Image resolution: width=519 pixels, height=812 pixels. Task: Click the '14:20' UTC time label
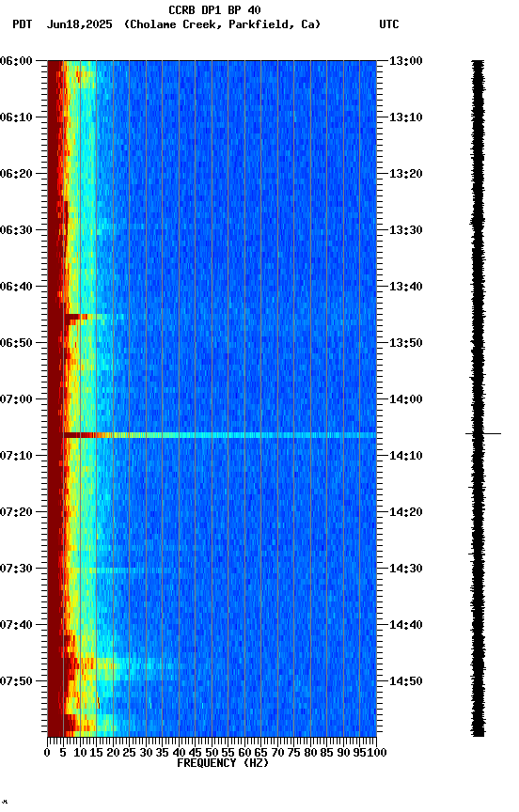pos(406,512)
